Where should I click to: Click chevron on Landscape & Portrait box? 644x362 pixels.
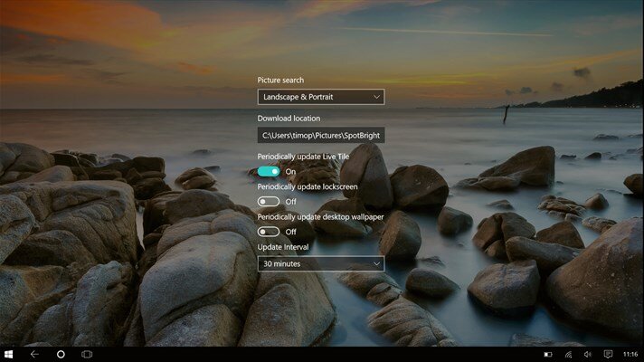(x=375, y=97)
